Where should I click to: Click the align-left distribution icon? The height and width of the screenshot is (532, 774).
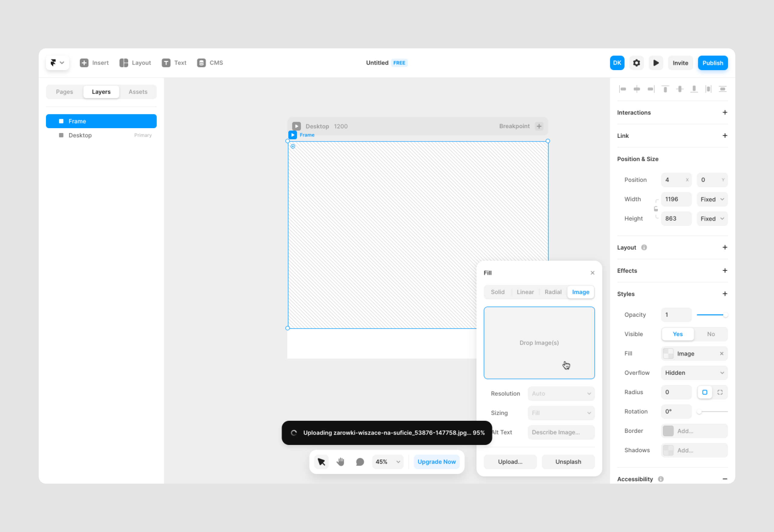click(623, 89)
